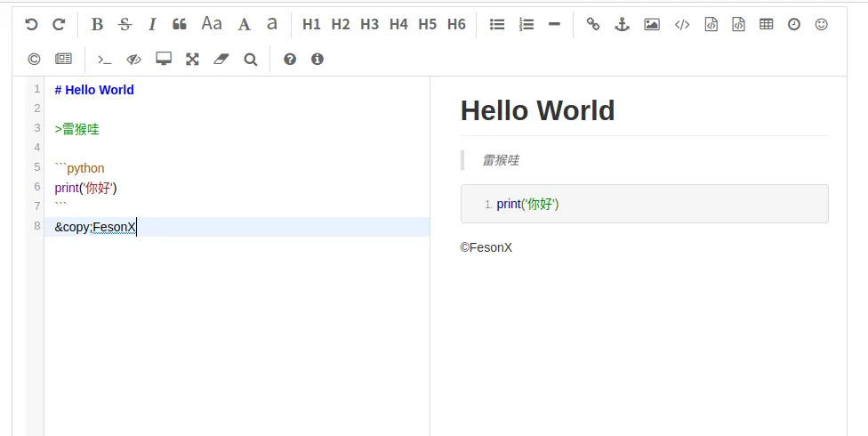Insert an image

(652, 24)
